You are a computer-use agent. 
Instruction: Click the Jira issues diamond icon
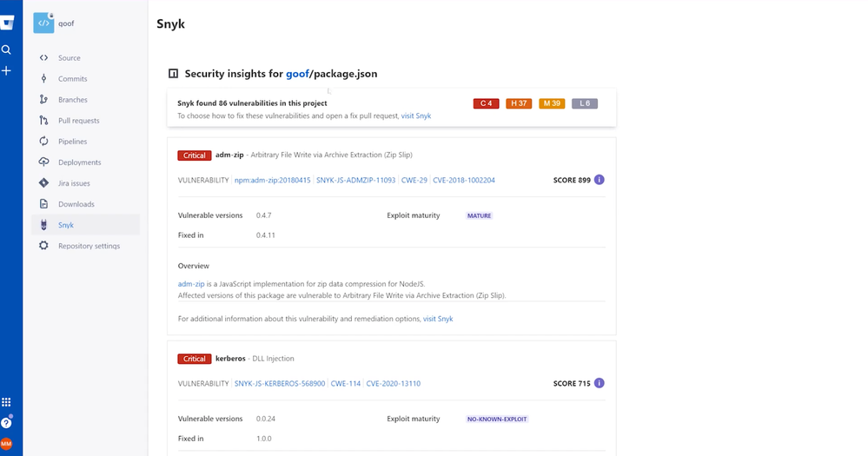click(x=43, y=183)
